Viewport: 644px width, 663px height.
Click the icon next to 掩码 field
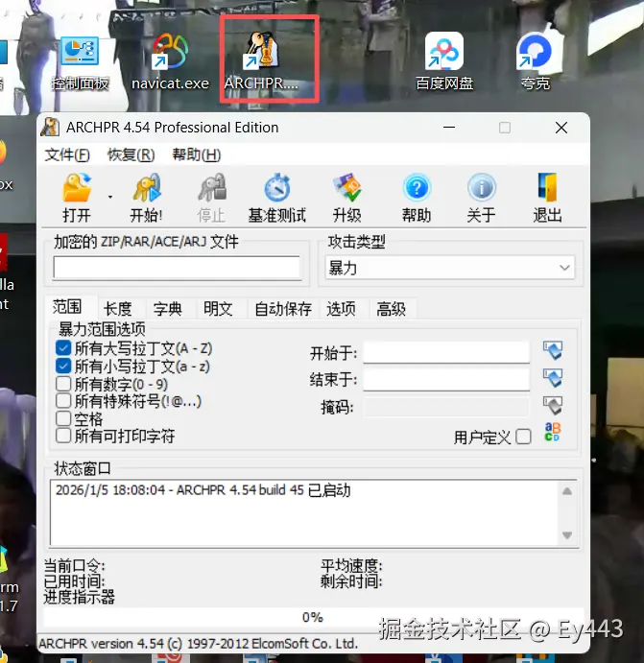[x=553, y=406]
